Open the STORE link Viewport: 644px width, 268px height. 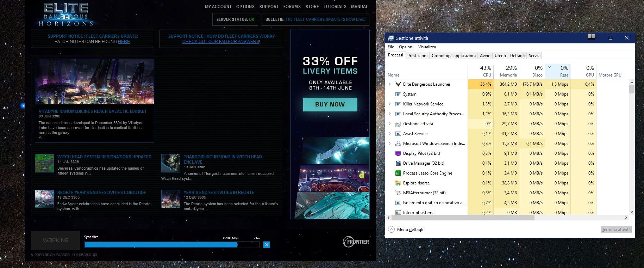(x=312, y=7)
